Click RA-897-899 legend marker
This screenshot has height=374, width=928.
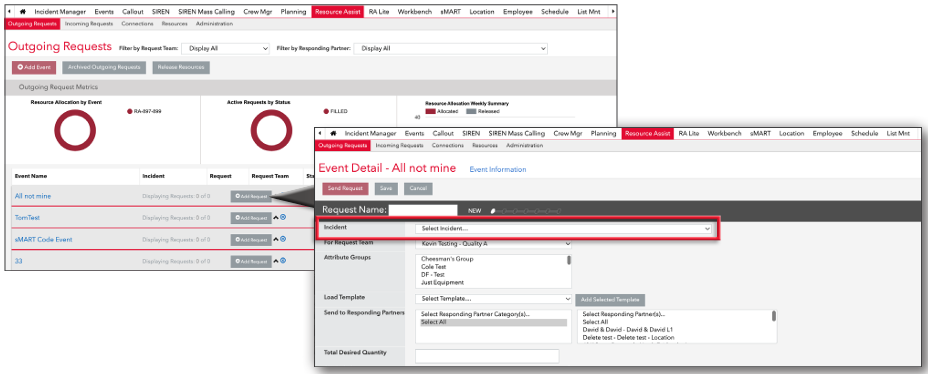(130, 111)
